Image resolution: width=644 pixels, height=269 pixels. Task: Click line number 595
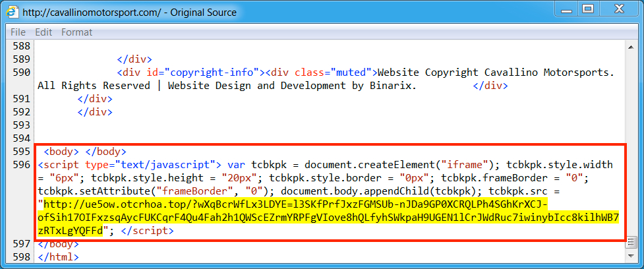(x=22, y=151)
